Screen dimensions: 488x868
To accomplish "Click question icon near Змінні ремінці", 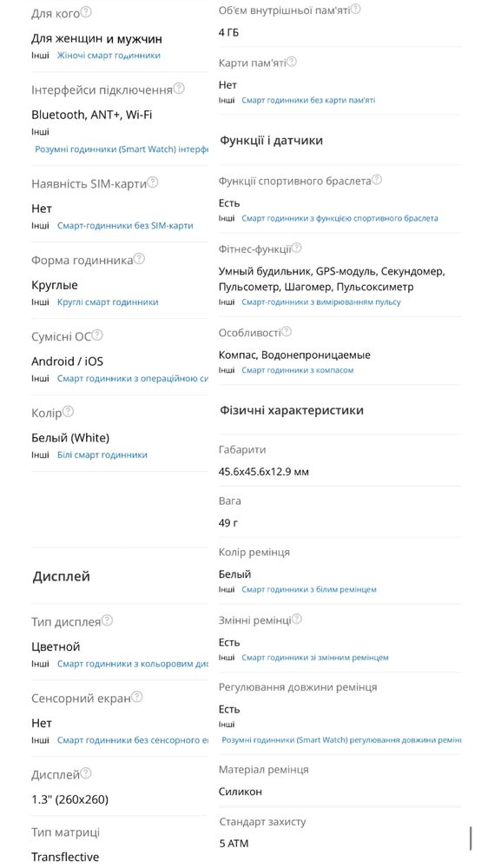I will point(297,619).
